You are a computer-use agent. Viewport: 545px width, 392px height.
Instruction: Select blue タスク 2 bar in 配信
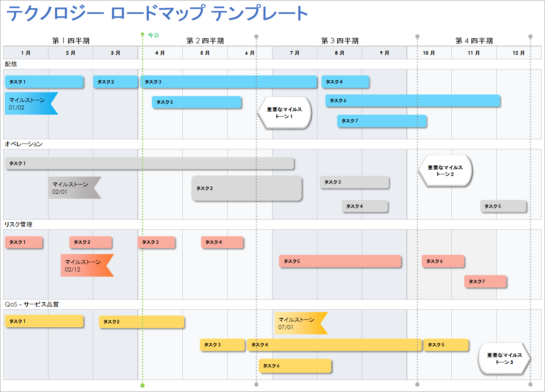pos(116,82)
